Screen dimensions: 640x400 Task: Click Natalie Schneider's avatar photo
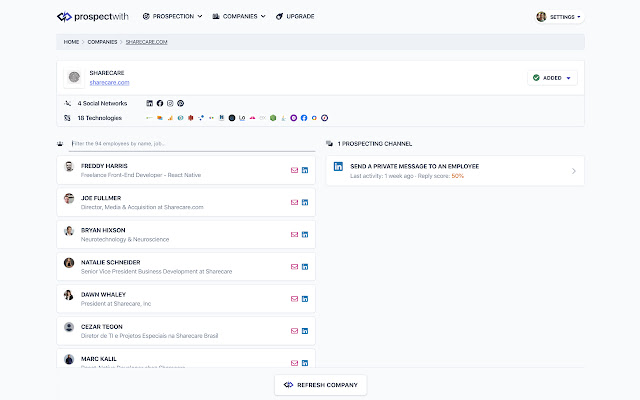coord(69,262)
